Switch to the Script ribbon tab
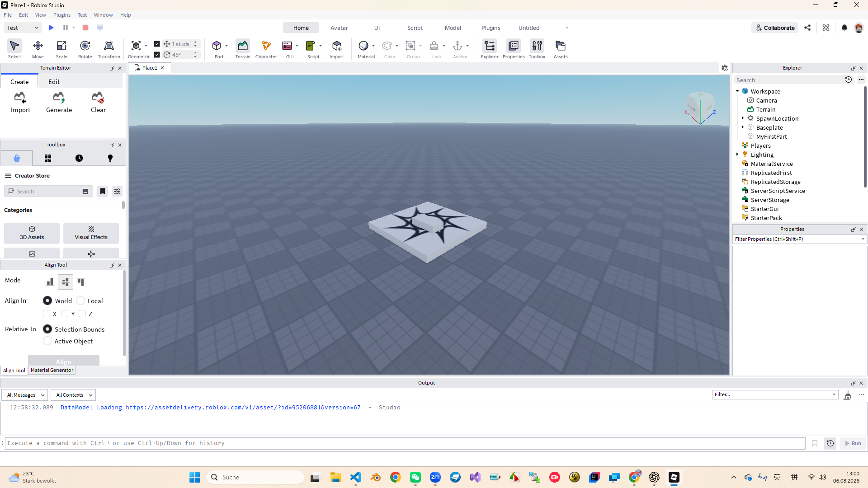Screen dimensions: 868x488 tap(415, 28)
